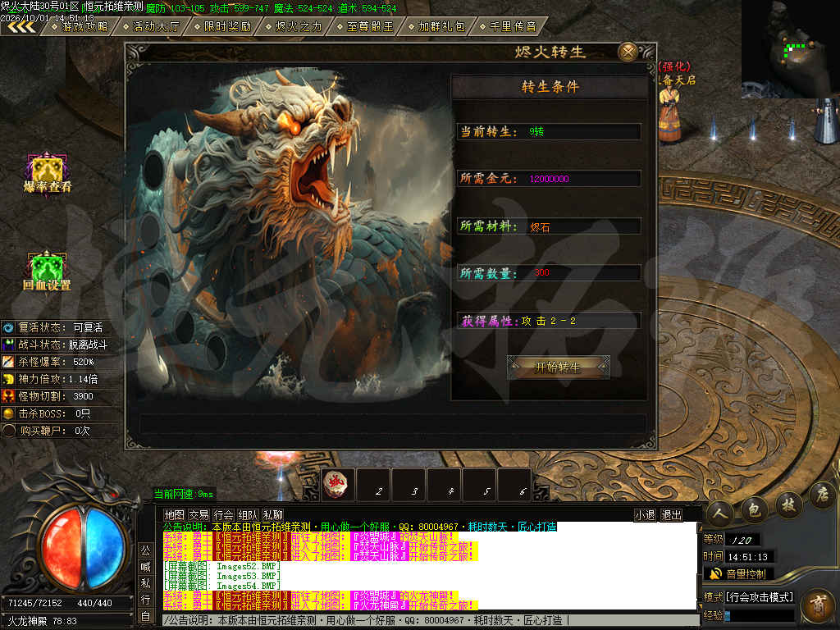
Task: Toggle the 自 chat channel button
Action: pyautogui.click(x=146, y=616)
